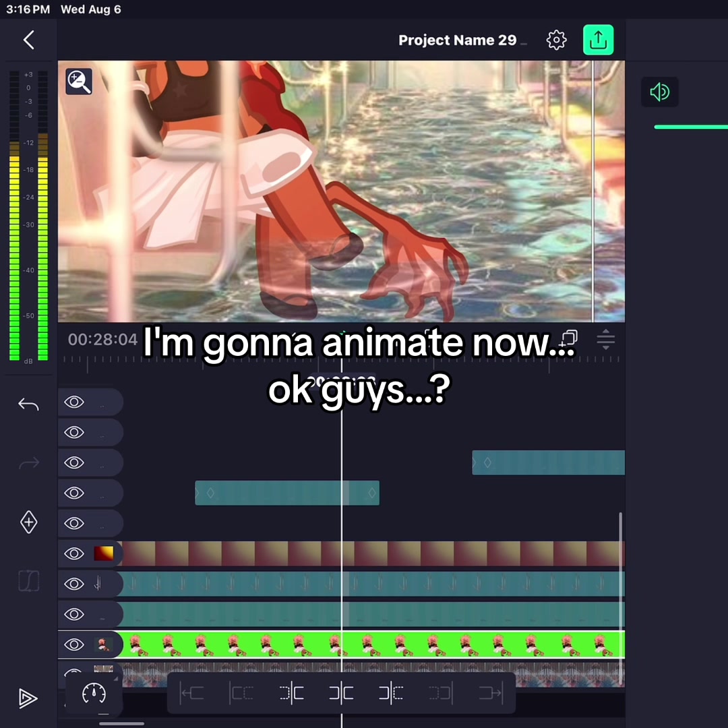The image size is (728, 728).
Task: Tap split icon with dashed left bracket
Action: (x=292, y=693)
